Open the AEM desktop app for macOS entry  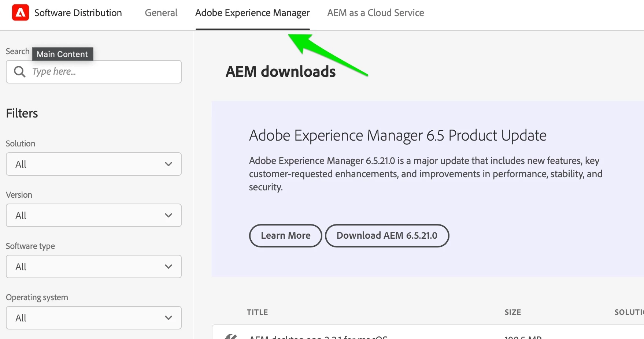[x=318, y=336]
